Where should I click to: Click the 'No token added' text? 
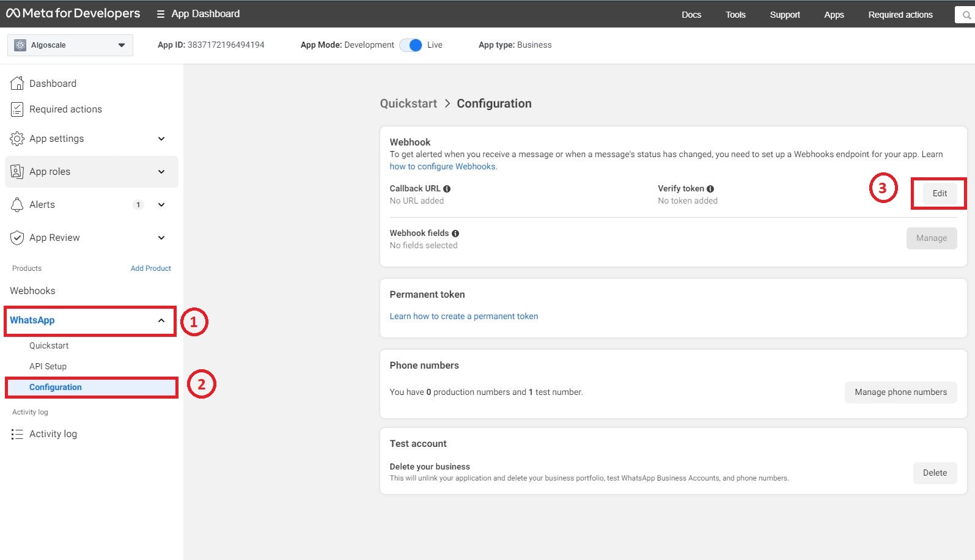[688, 201]
